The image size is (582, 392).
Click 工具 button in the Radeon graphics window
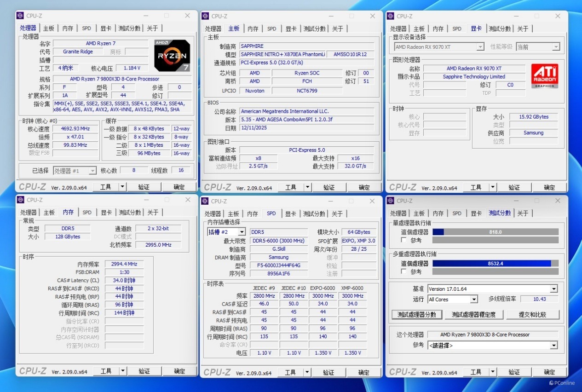point(476,187)
